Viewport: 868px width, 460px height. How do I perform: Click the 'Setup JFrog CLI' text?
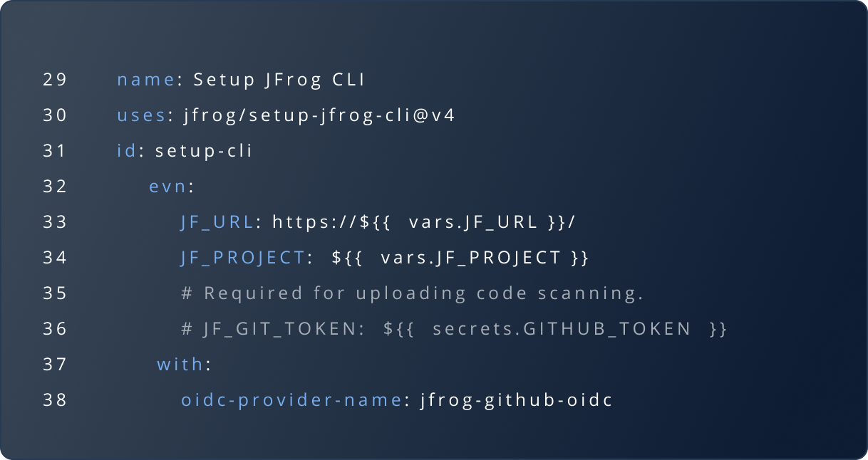click(279, 80)
